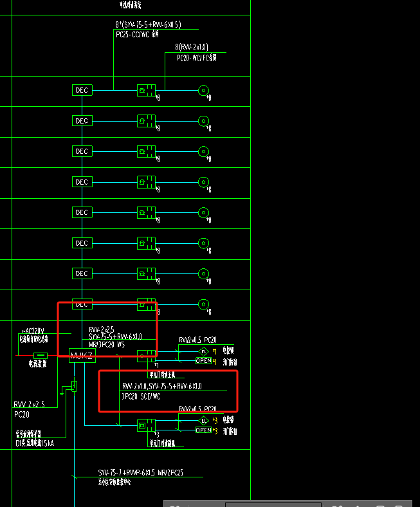
Task: Select the upper RVV2x0.5 PC20 label
Action: pyautogui.click(x=197, y=340)
